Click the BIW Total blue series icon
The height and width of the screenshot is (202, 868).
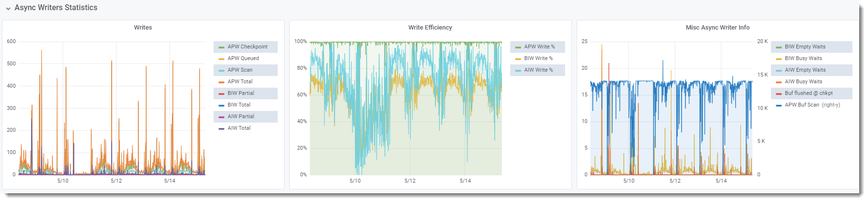[x=221, y=105]
